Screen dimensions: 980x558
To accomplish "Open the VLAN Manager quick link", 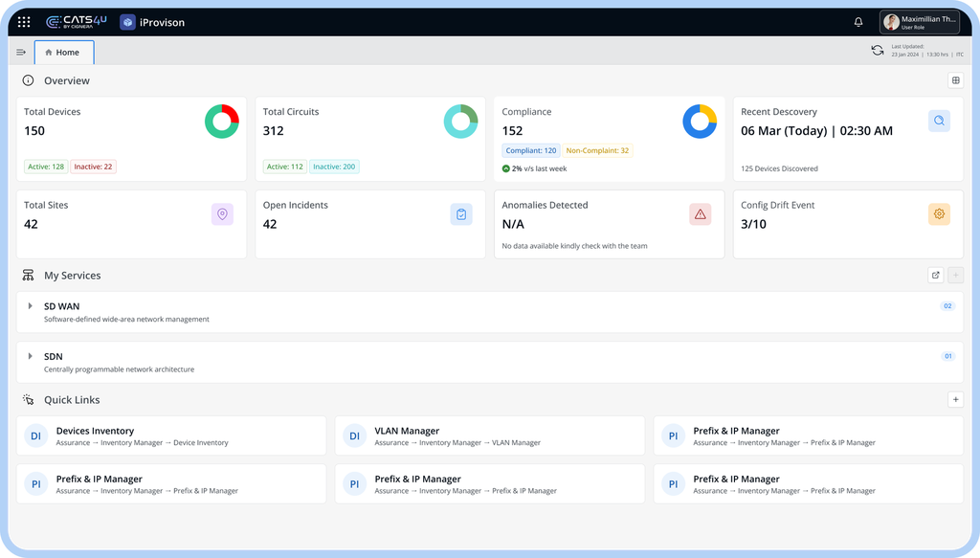I will [489, 435].
